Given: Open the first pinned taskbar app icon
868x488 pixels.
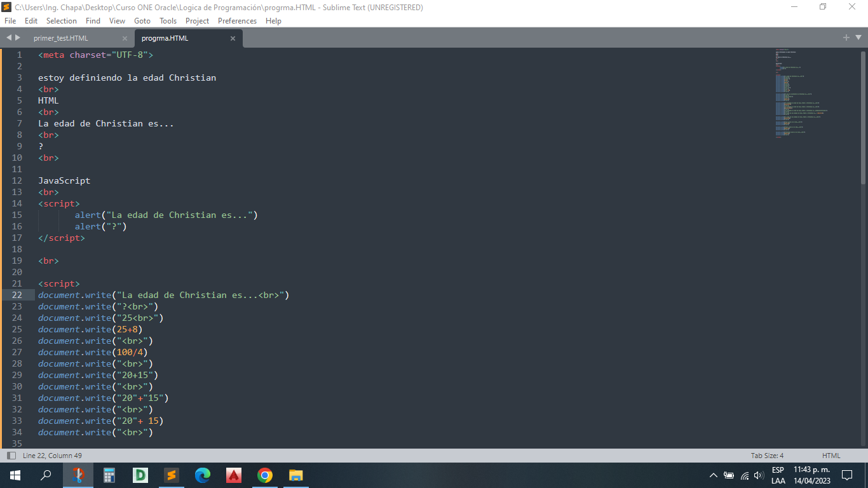Looking at the screenshot, I should pyautogui.click(x=78, y=475).
